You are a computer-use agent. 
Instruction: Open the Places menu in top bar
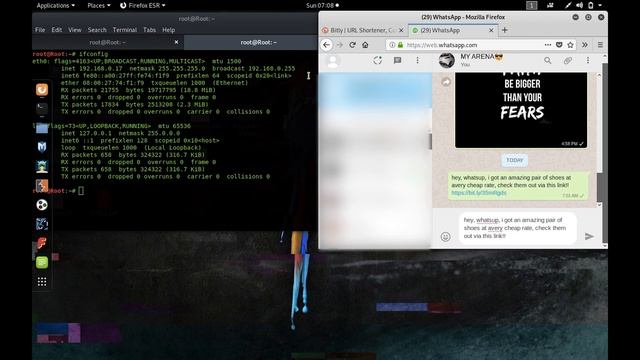click(99, 5)
